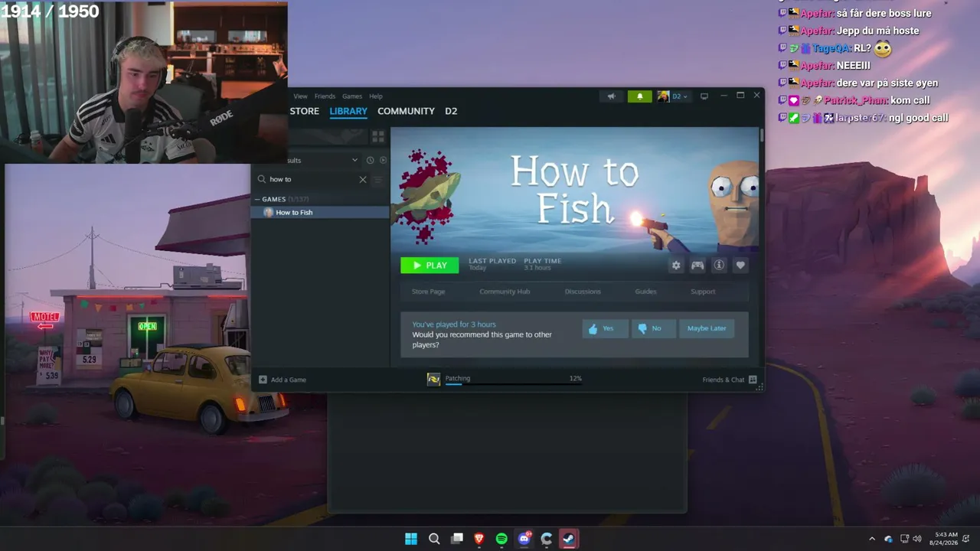The image size is (980, 551).
Task: Open the network icon in system tray
Action: tap(904, 539)
